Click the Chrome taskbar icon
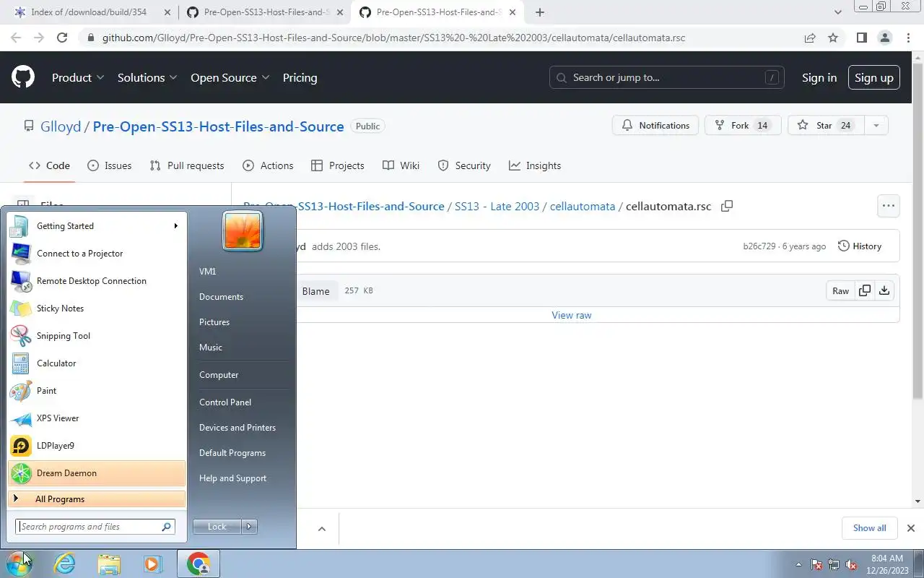This screenshot has width=924, height=578. pos(199,564)
